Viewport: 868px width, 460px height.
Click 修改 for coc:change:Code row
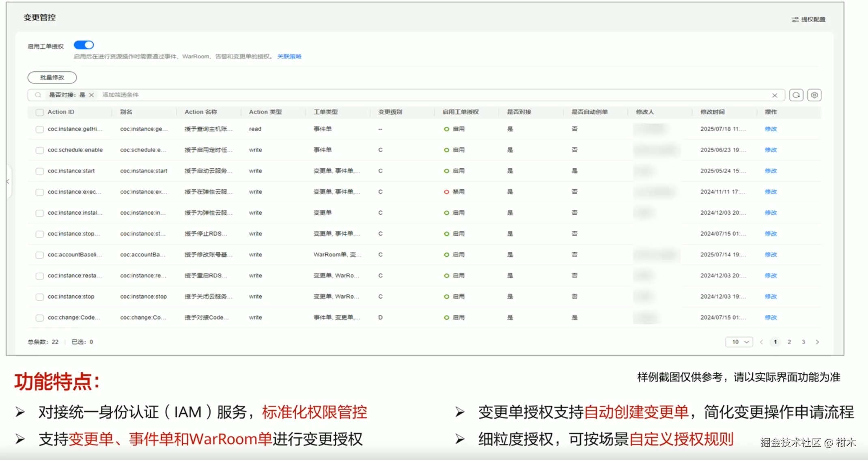click(771, 318)
